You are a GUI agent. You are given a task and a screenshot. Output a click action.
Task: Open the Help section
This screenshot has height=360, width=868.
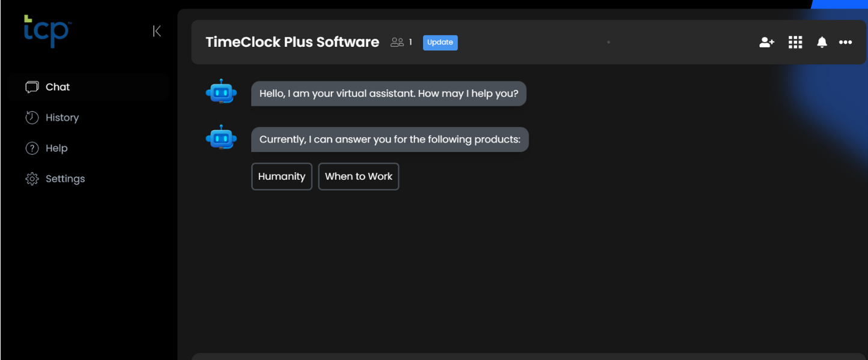(x=46, y=148)
